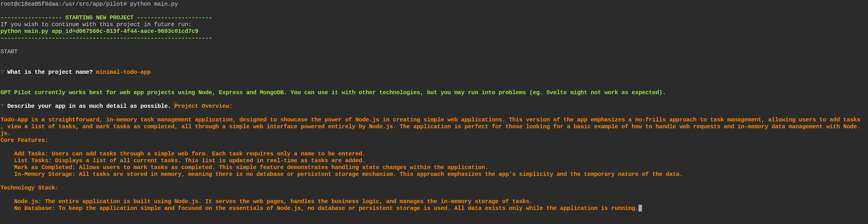
Task: Click the terminal block cursor after "is running."
Action: point(640,208)
